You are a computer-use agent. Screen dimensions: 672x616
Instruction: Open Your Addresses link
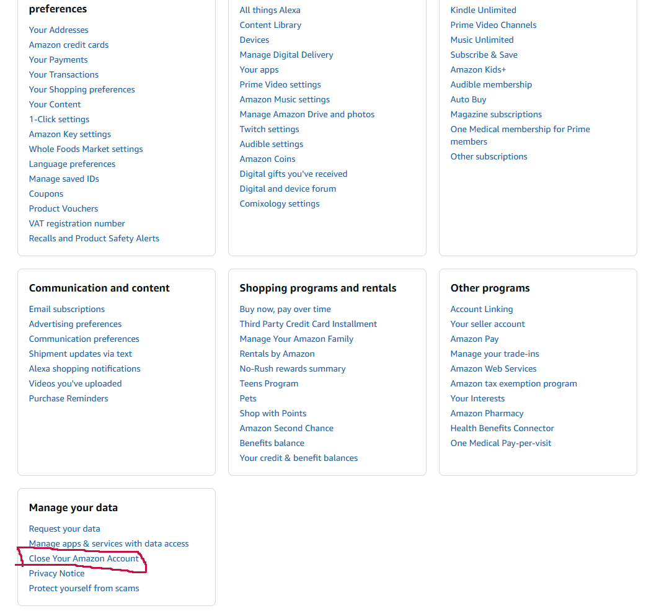click(59, 30)
